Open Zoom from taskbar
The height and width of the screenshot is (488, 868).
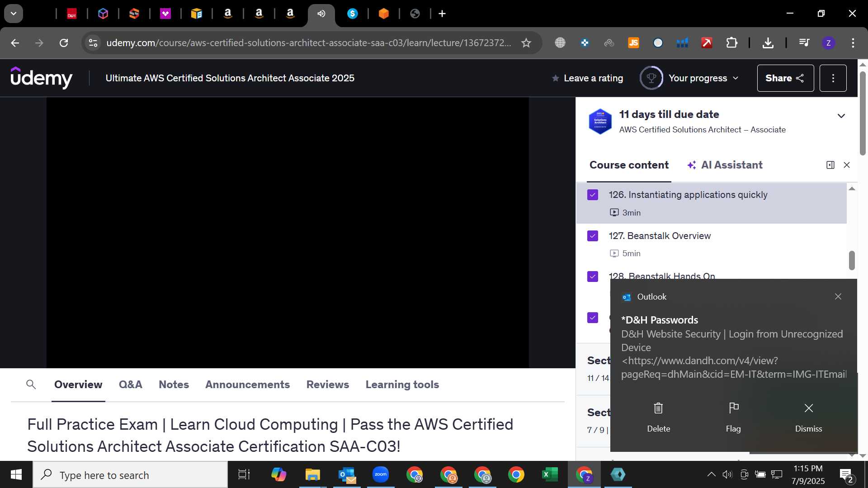point(381,475)
